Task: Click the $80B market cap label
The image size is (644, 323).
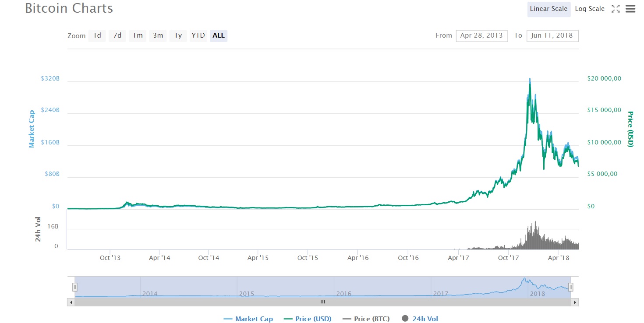Action: tap(52, 174)
